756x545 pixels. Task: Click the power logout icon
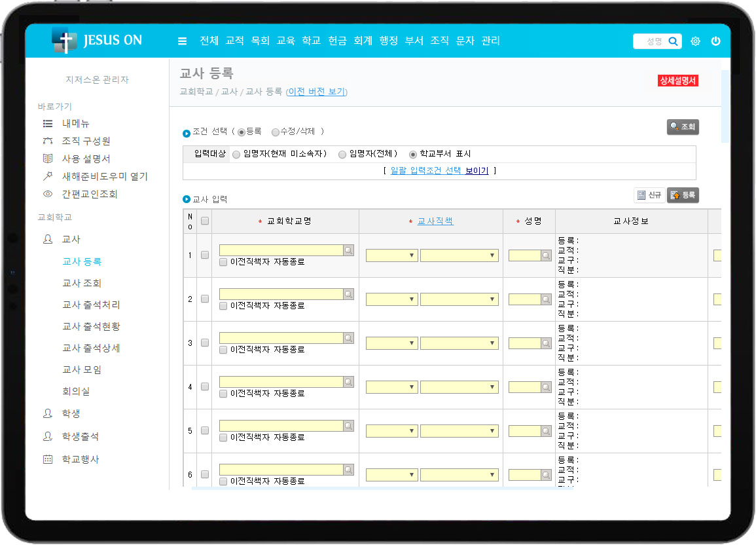[715, 41]
